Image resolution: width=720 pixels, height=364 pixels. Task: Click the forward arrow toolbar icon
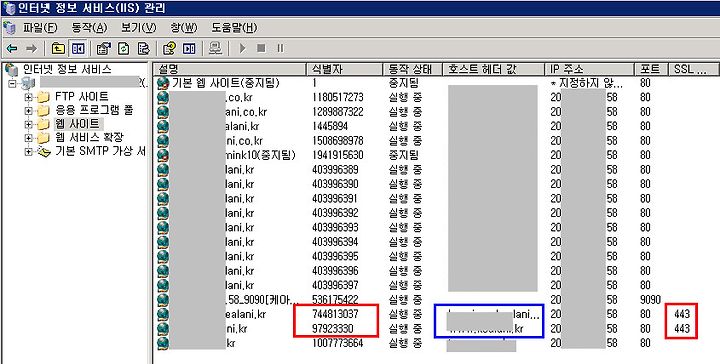pyautogui.click(x=31, y=48)
